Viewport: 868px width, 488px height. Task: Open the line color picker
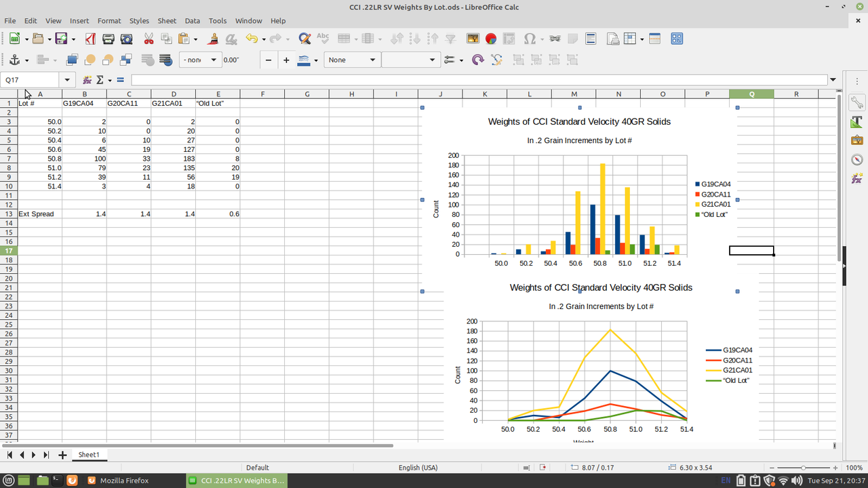(304, 60)
